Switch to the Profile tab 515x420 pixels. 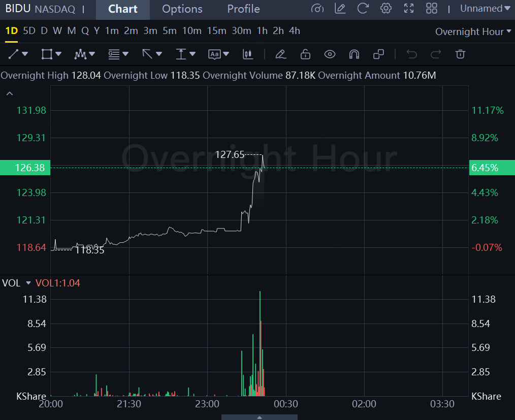point(243,9)
